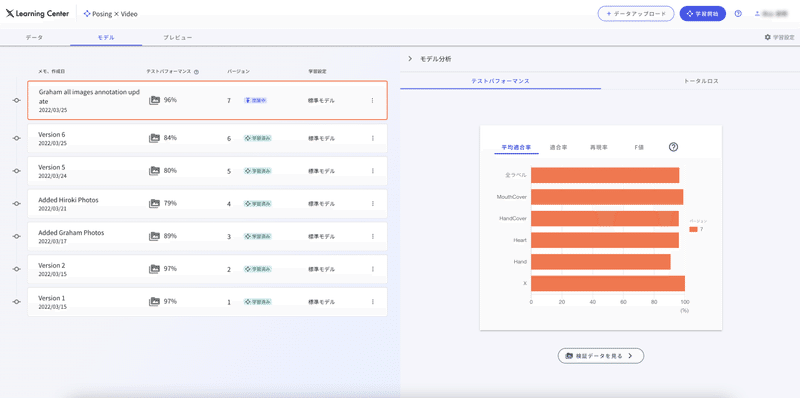Select the Graham all images annotation update row
Image resolution: width=800 pixels, height=398 pixels.
207,101
